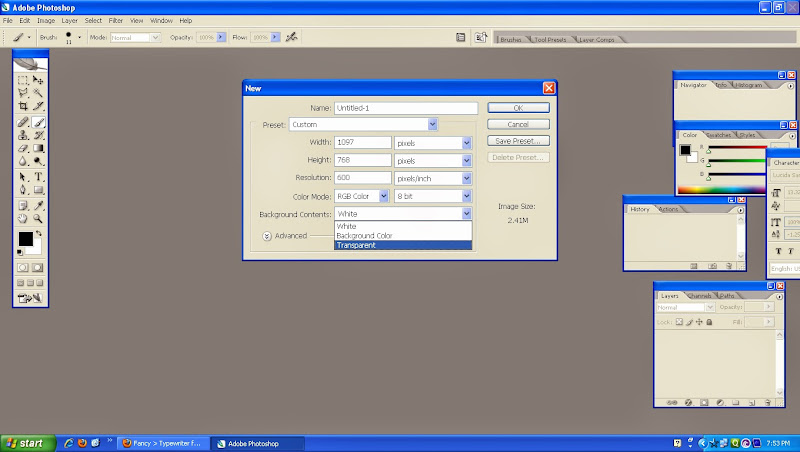Toggle Lock all in the Layers panel
This screenshot has width=800, height=452.
[x=709, y=322]
